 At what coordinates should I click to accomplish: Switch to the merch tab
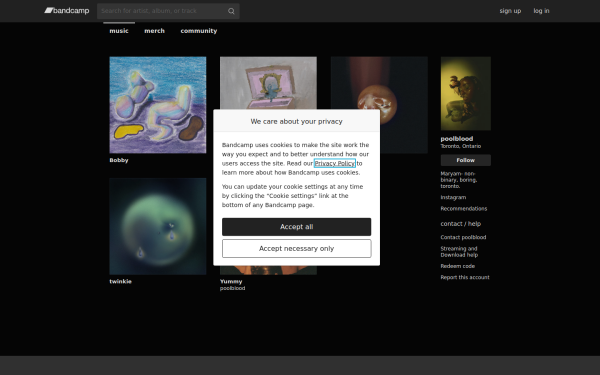pyautogui.click(x=154, y=31)
